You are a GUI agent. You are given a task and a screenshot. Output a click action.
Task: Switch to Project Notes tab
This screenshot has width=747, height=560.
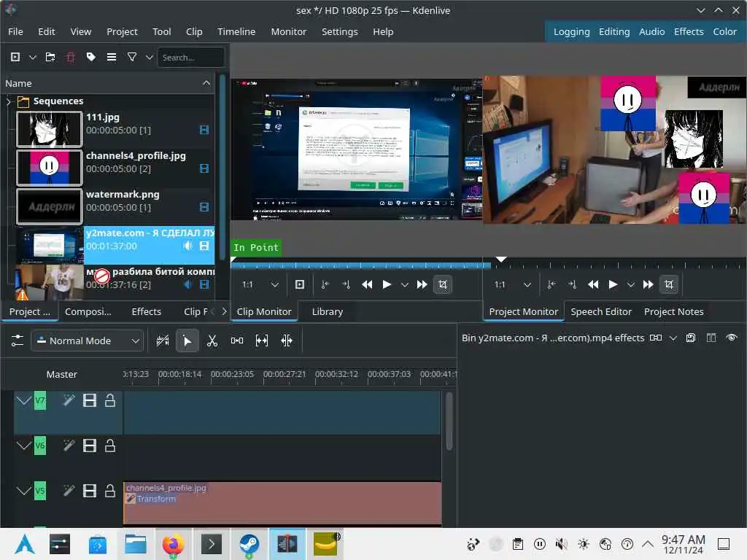click(673, 311)
